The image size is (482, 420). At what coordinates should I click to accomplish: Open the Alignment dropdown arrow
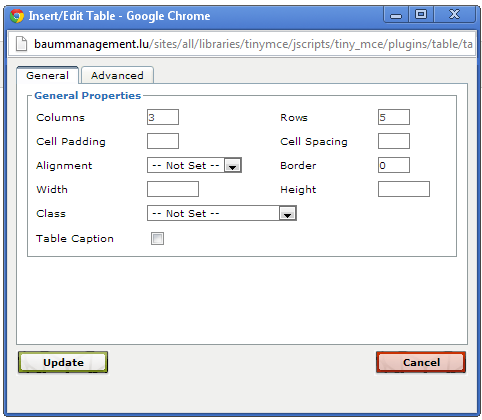point(233,165)
